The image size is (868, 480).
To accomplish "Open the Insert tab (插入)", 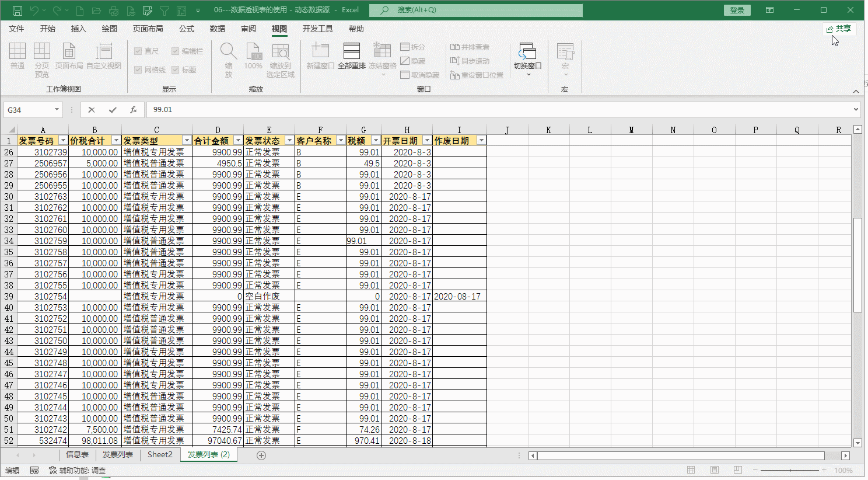I will [x=78, y=29].
